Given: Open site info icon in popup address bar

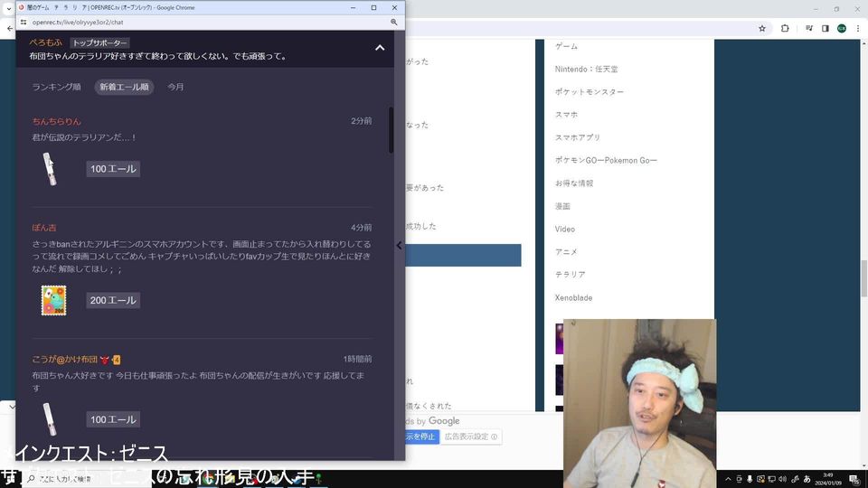Looking at the screenshot, I should click(x=24, y=22).
